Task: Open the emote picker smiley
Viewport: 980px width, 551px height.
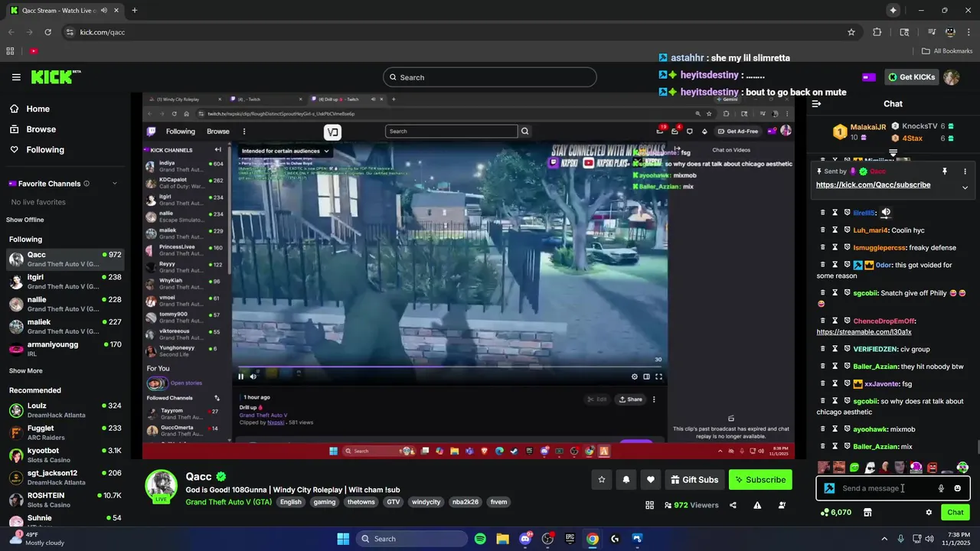Action: 957,488
